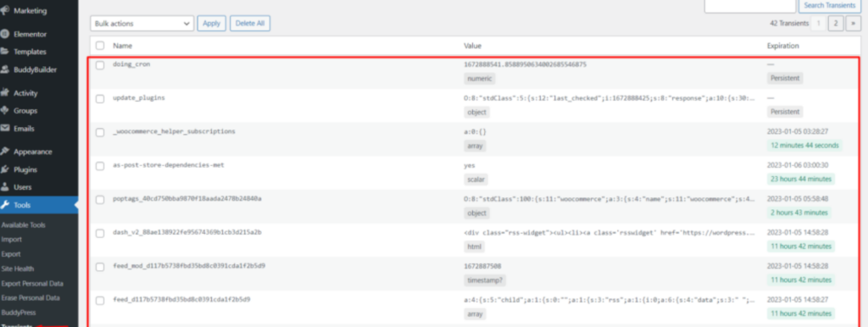This screenshot has height=327, width=868.
Task: Click the scalar type badge
Action: click(476, 180)
